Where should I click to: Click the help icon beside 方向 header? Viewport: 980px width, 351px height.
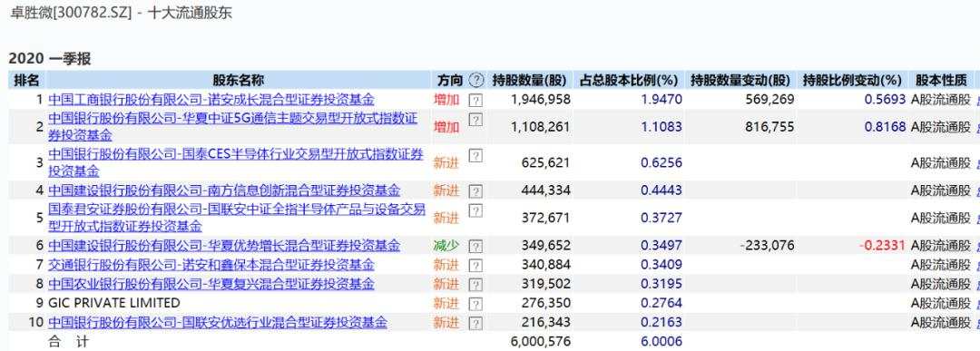click(x=476, y=80)
